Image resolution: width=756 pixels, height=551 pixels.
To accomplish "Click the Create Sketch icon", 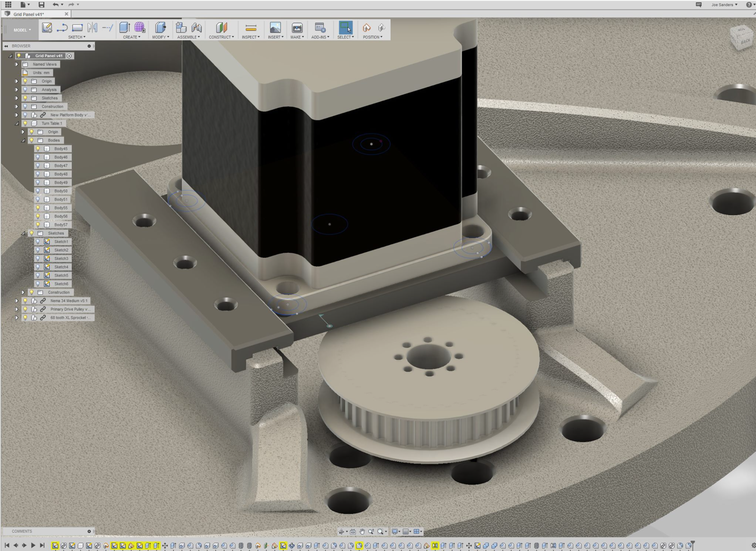I will click(x=47, y=28).
